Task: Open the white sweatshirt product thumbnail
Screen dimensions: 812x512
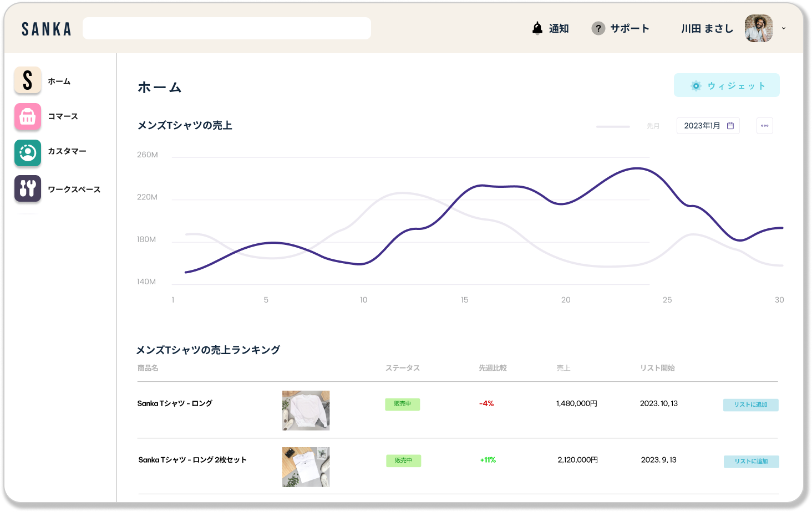Action: coord(306,411)
